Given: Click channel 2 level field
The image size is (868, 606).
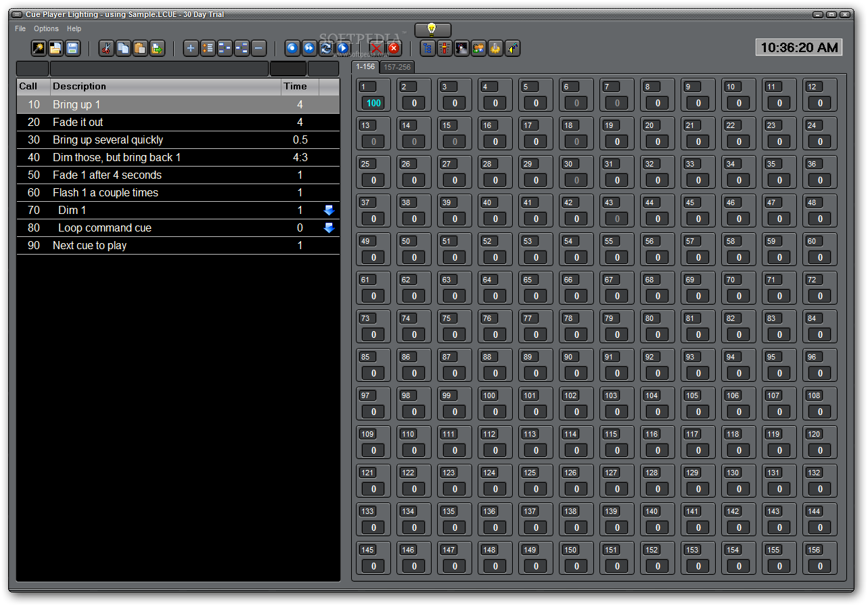Looking at the screenshot, I should (414, 103).
